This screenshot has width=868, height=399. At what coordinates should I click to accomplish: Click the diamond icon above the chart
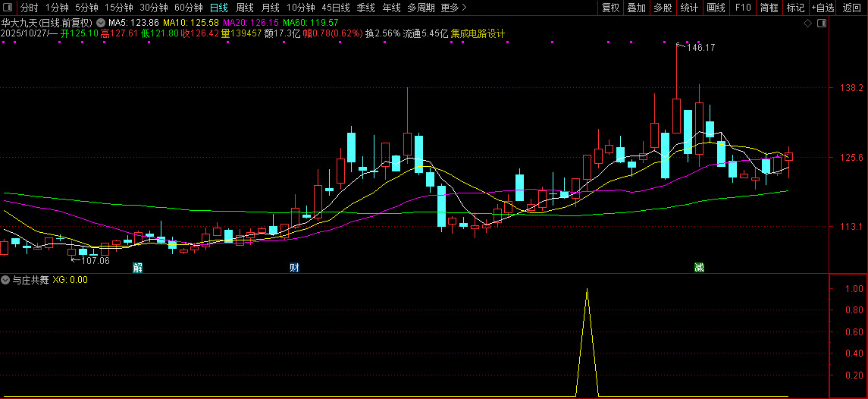808,24
